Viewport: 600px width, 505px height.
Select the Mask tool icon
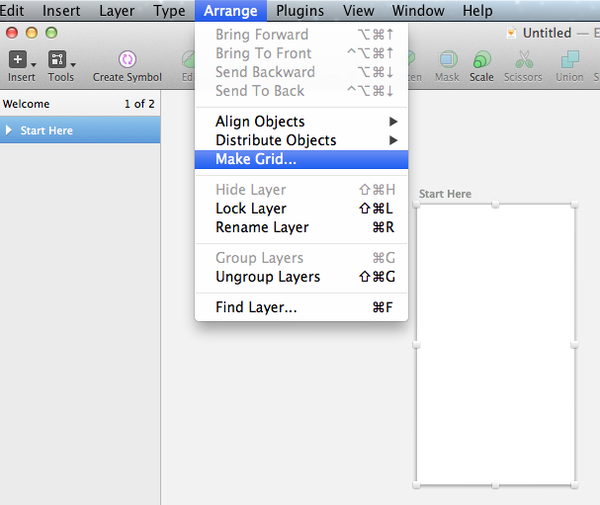[448, 59]
